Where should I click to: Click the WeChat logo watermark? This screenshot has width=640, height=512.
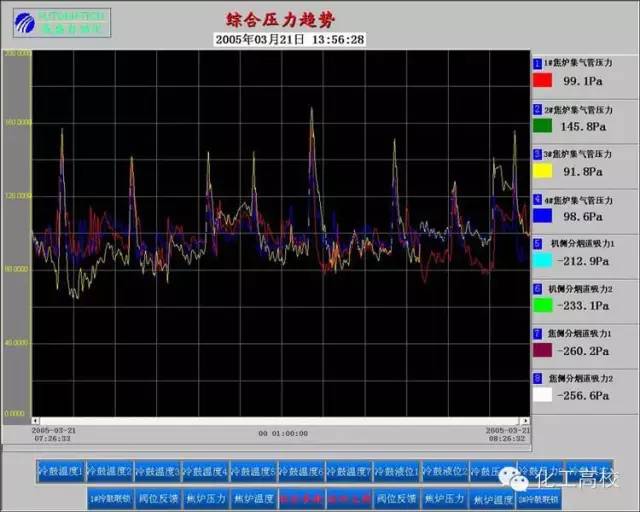click(x=513, y=479)
